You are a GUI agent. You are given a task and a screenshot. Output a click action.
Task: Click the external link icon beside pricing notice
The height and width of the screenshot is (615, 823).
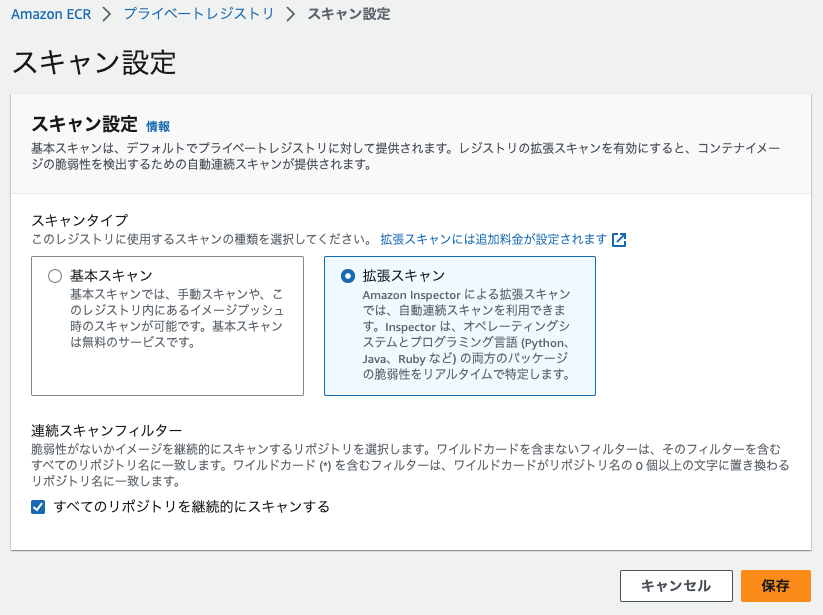click(619, 240)
